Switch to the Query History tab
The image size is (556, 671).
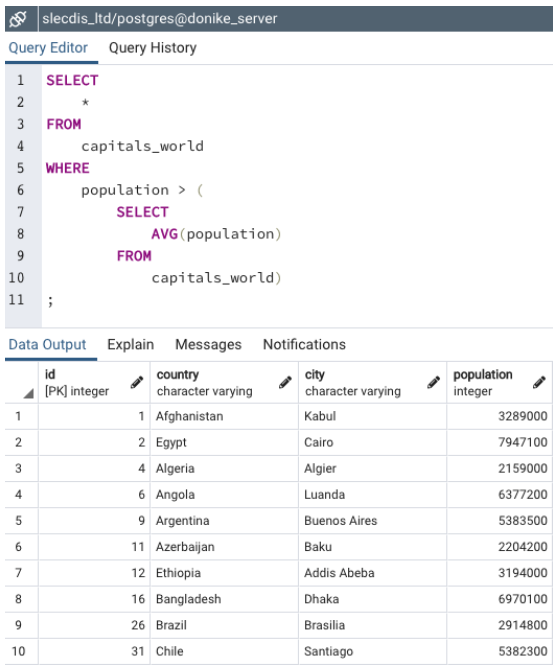tap(152, 48)
